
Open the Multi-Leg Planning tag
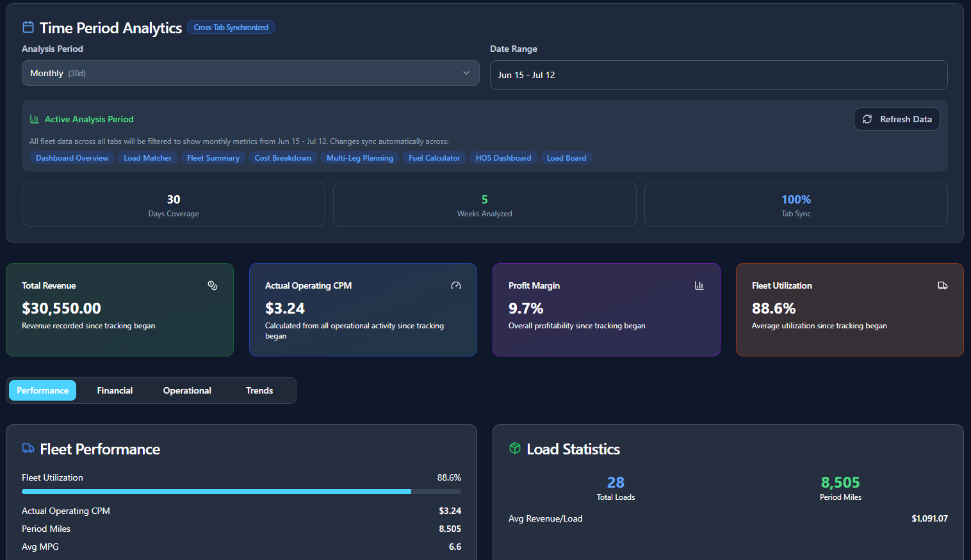pos(360,158)
